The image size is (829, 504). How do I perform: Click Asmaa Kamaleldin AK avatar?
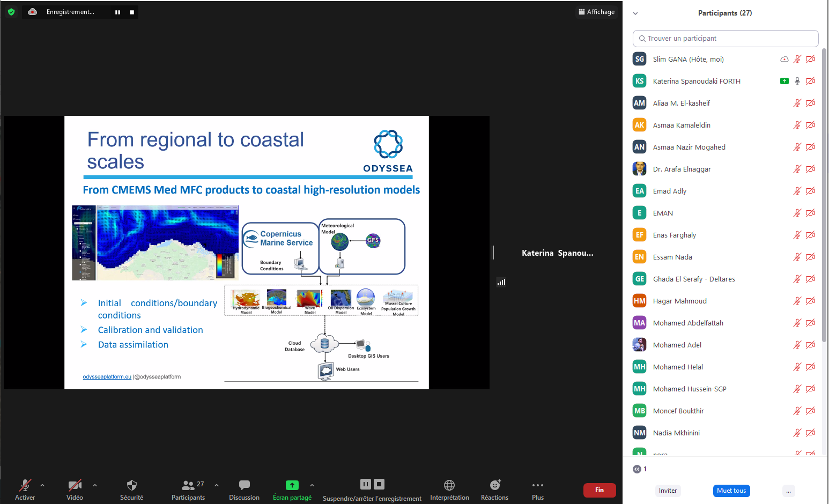click(x=640, y=125)
